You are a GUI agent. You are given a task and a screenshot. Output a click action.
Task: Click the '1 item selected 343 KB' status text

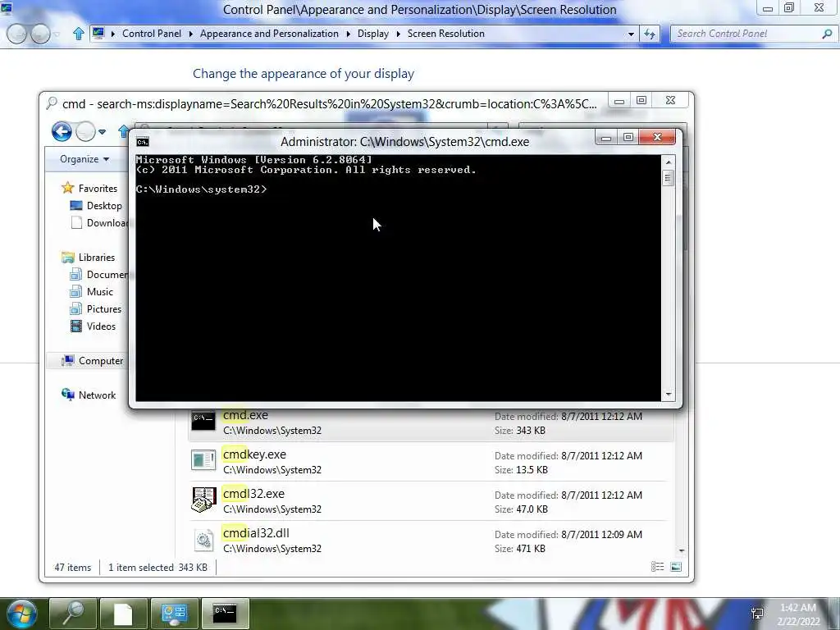[157, 567]
